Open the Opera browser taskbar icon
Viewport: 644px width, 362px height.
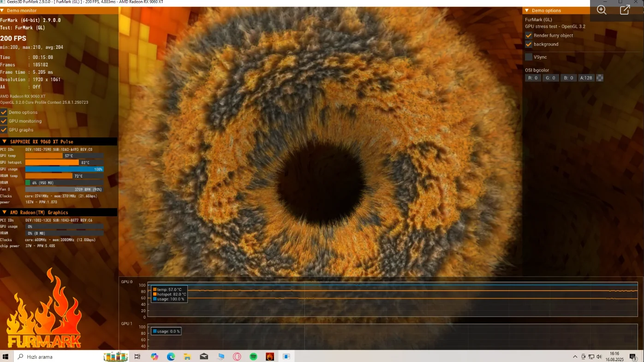point(237,356)
